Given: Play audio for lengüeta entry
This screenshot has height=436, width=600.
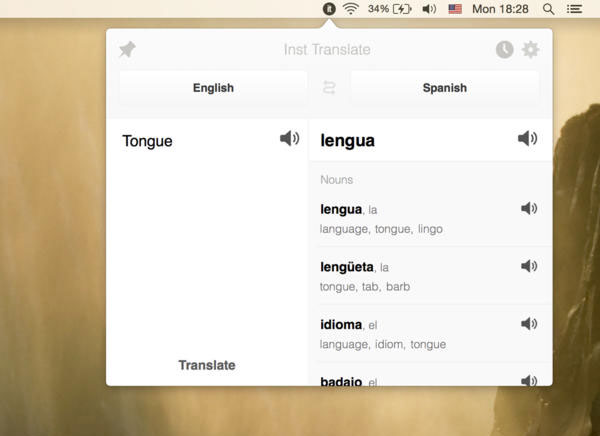Looking at the screenshot, I should click(529, 266).
